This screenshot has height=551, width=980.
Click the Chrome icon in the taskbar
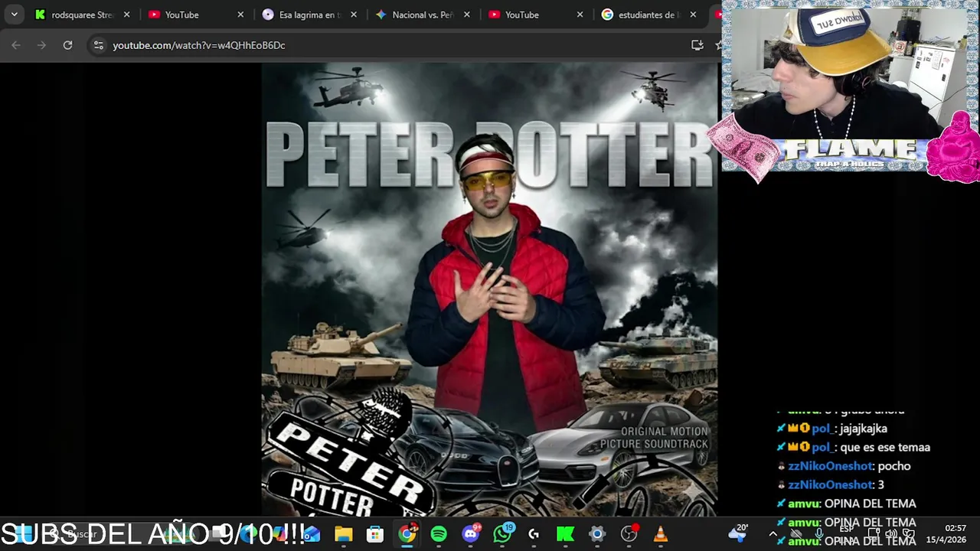(407, 534)
